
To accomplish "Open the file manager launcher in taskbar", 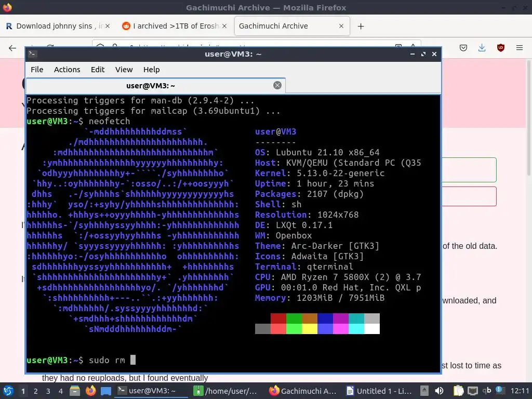I will pos(75,391).
